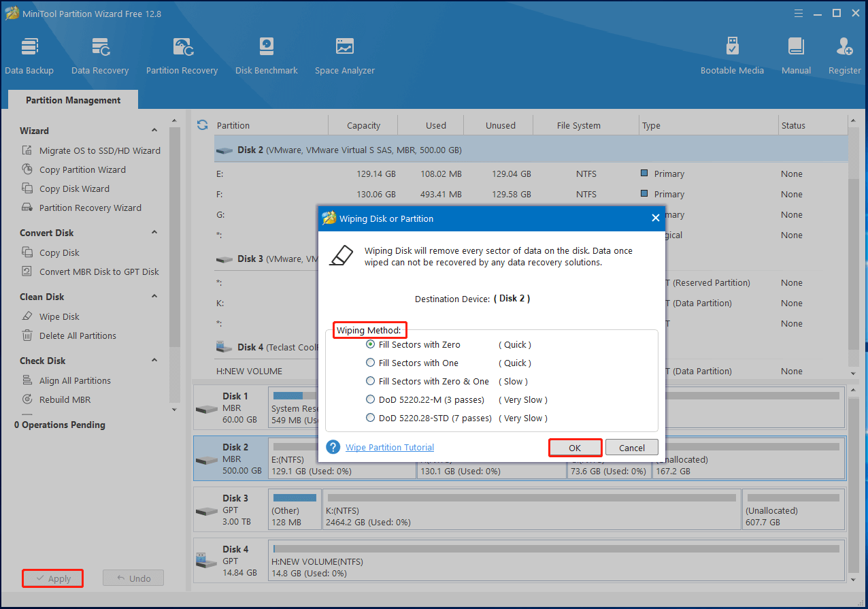Screen dimensions: 868x609
Task: Select Fill Sectors with Zero radio button
Action: click(370, 344)
